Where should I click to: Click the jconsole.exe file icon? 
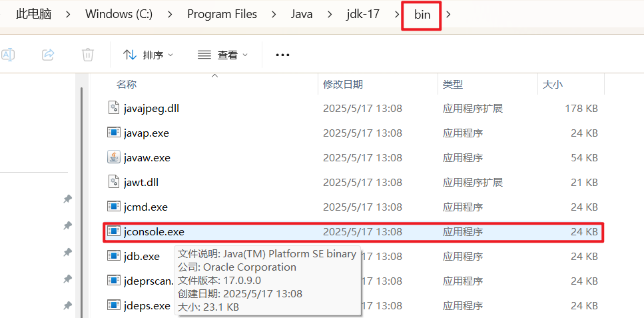(x=113, y=231)
